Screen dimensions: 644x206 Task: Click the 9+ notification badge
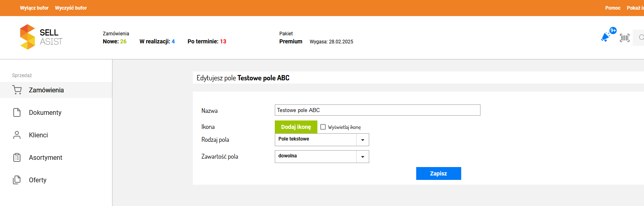613,31
